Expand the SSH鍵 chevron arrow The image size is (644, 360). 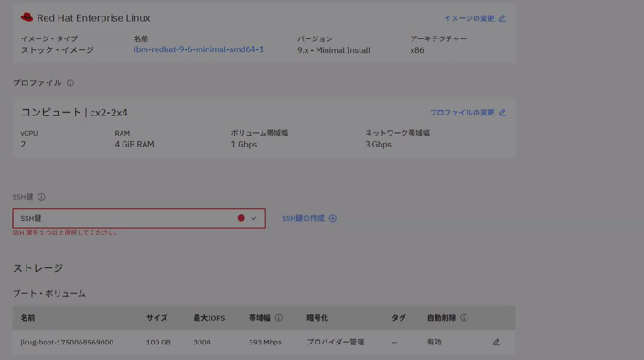[x=253, y=218]
